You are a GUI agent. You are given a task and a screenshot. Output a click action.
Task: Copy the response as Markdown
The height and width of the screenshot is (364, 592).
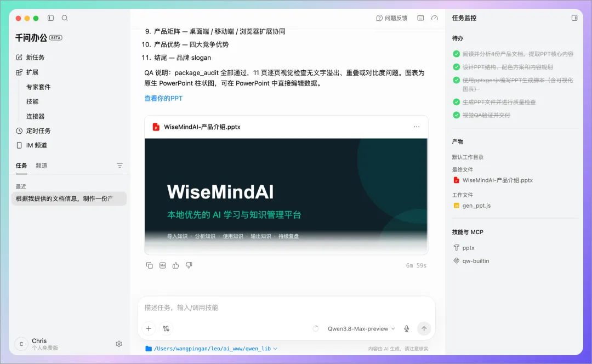click(x=163, y=265)
